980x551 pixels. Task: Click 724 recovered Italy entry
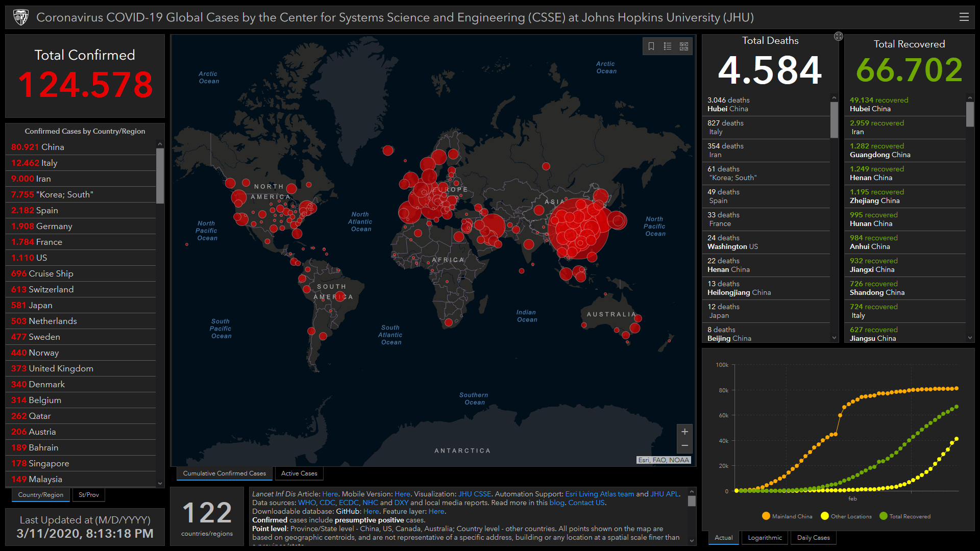tap(905, 311)
